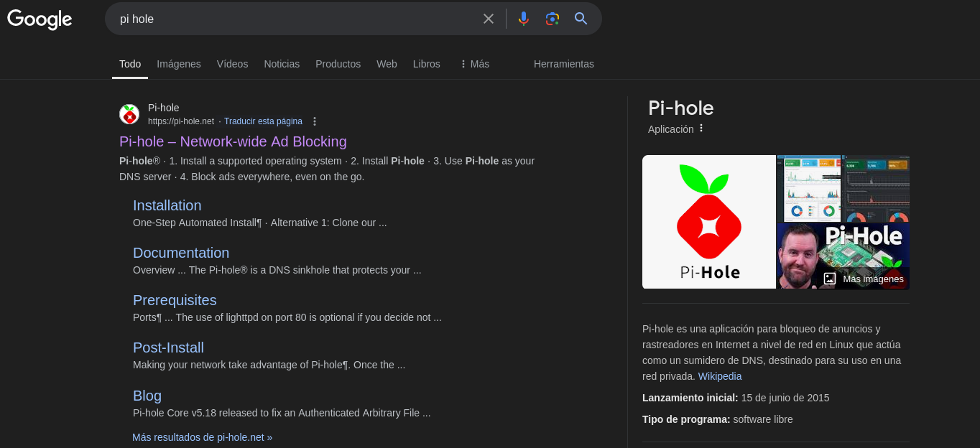
Task: Open the light Pi-hole dashboard screenshot thumbnail
Action: [x=808, y=188]
